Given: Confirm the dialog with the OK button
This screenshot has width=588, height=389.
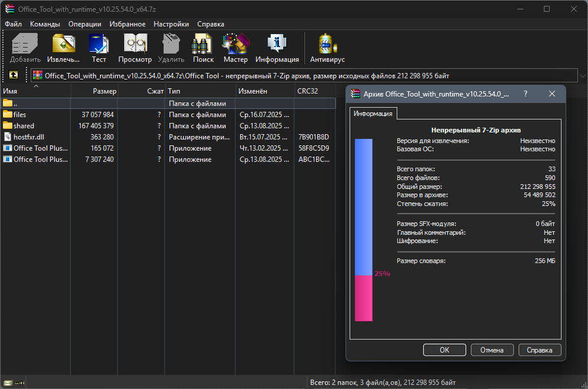Looking at the screenshot, I should tap(444, 350).
